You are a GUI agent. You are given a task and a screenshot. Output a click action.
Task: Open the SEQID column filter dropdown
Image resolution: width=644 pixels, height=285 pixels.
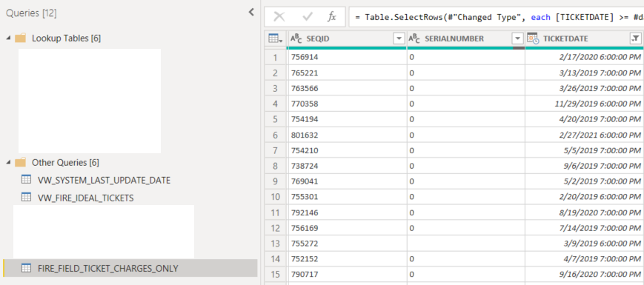coord(399,38)
